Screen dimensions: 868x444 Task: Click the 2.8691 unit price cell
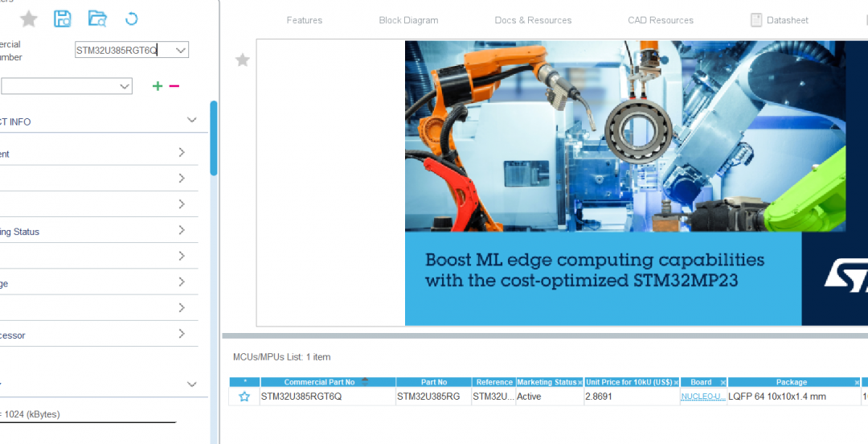(x=632, y=397)
